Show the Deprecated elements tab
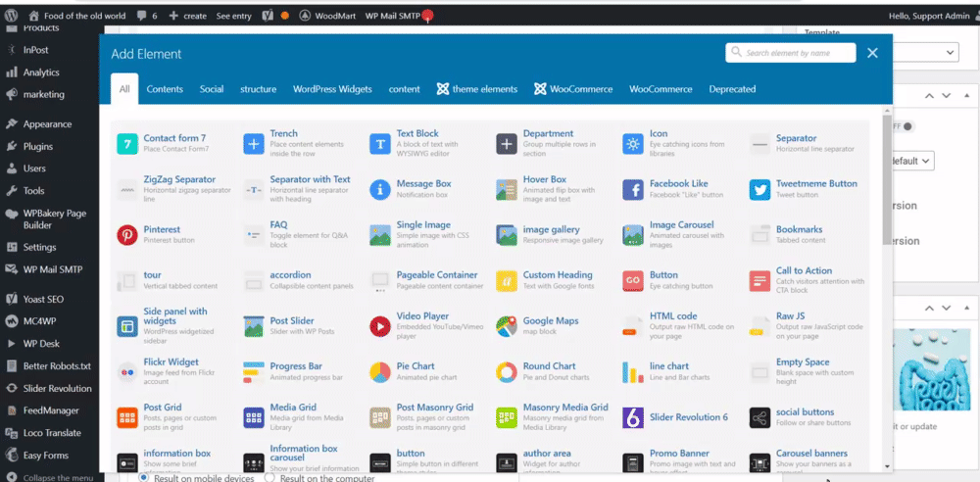Image resolution: width=980 pixels, height=482 pixels. (732, 89)
